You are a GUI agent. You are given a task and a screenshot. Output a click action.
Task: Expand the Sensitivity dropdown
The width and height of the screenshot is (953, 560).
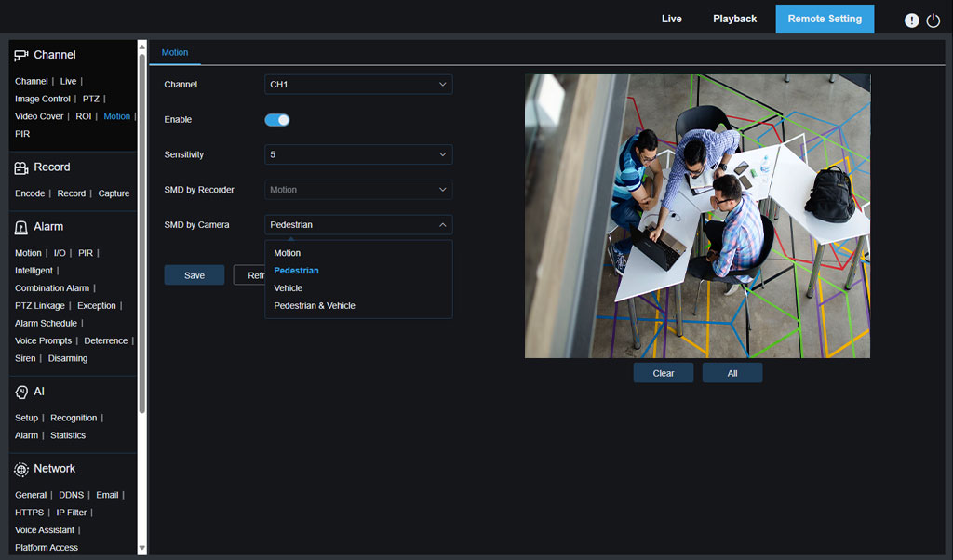coord(358,154)
